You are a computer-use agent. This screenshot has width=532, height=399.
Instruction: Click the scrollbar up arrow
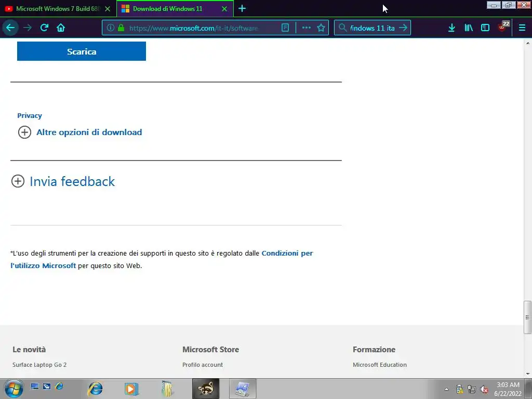pos(528,43)
